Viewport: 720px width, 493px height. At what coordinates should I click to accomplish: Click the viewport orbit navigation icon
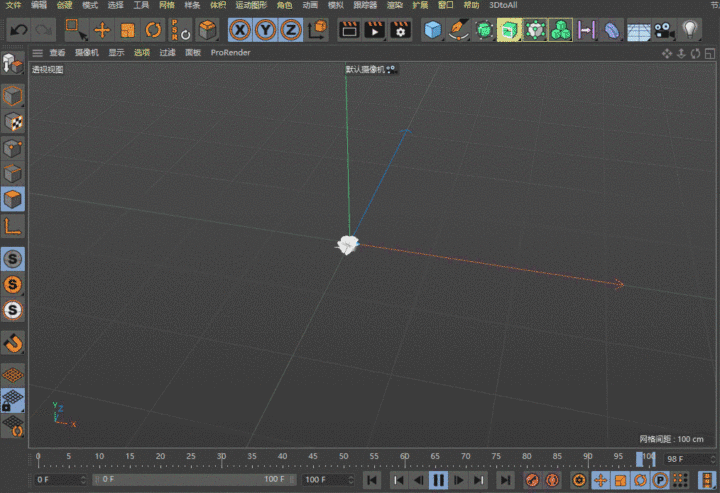coord(696,54)
